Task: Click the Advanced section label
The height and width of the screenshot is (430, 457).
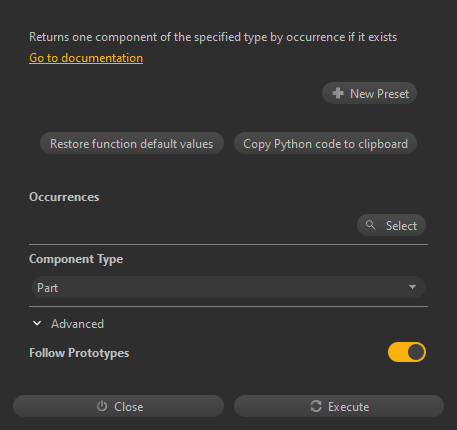Action: (77, 324)
